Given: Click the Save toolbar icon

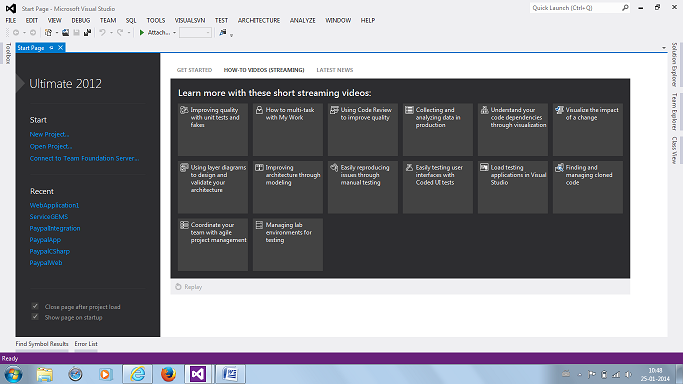Looking at the screenshot, I should pos(77,33).
